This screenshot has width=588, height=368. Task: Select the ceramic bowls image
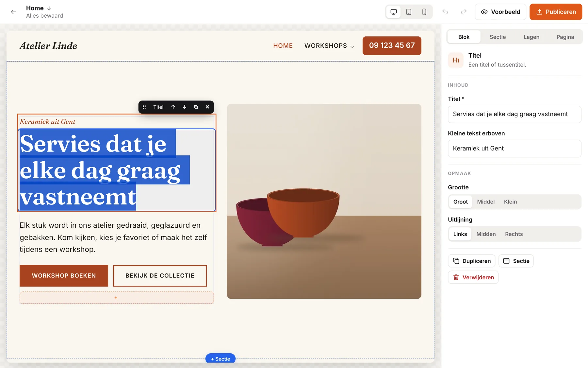324,201
